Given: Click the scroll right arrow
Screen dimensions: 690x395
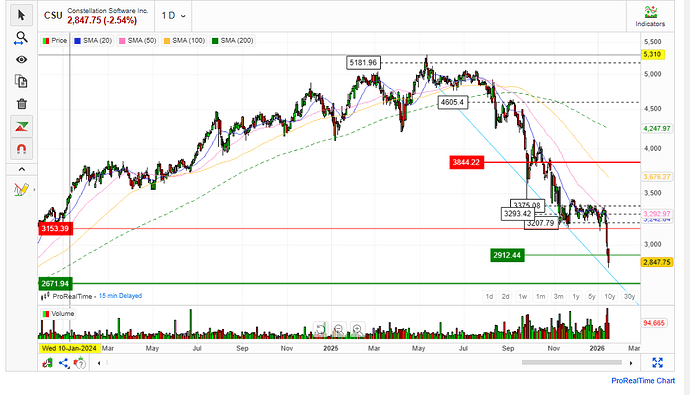Looking at the screenshot, I should pyautogui.click(x=631, y=363).
